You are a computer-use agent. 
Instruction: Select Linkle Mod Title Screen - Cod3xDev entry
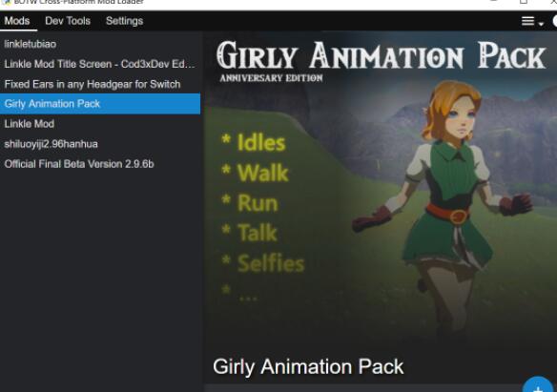[100, 64]
